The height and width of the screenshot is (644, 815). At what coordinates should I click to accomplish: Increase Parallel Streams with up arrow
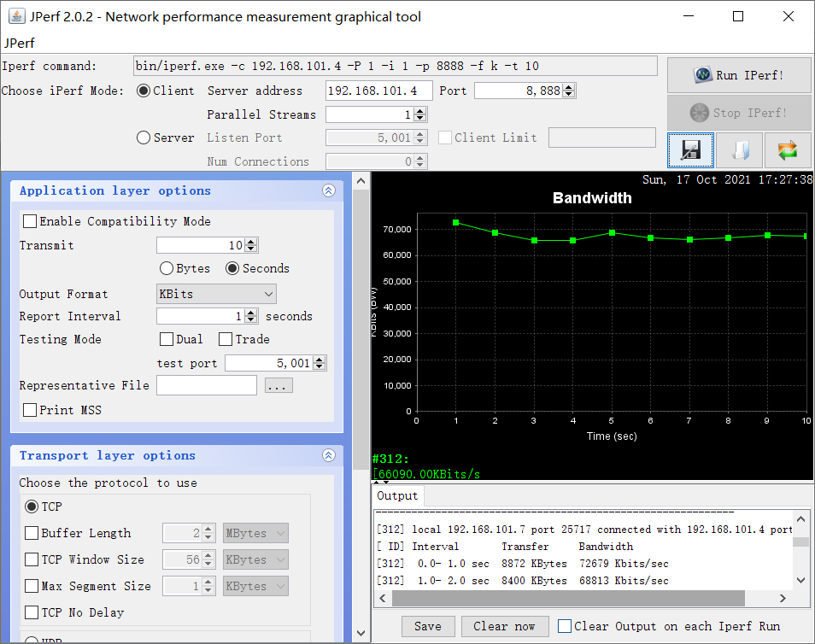click(x=420, y=111)
